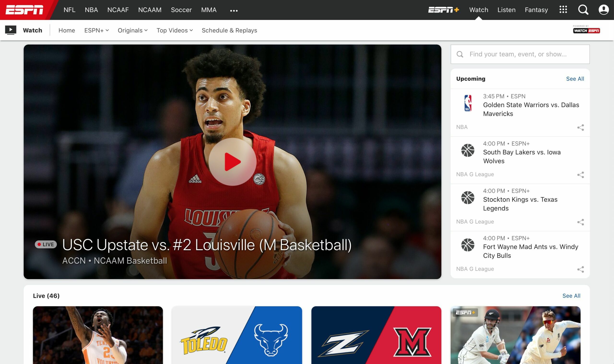This screenshot has height=364, width=614.
Task: Expand the Top Videos dropdown
Action: click(175, 30)
